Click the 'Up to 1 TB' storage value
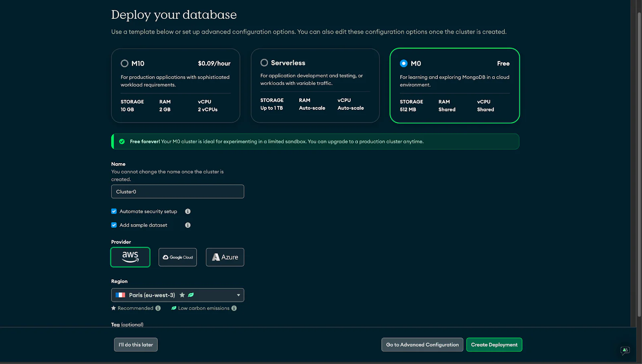 click(x=272, y=108)
